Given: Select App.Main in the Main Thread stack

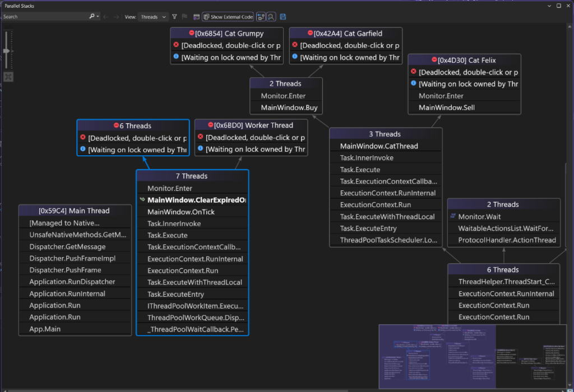Looking at the screenshot, I should (75, 329).
